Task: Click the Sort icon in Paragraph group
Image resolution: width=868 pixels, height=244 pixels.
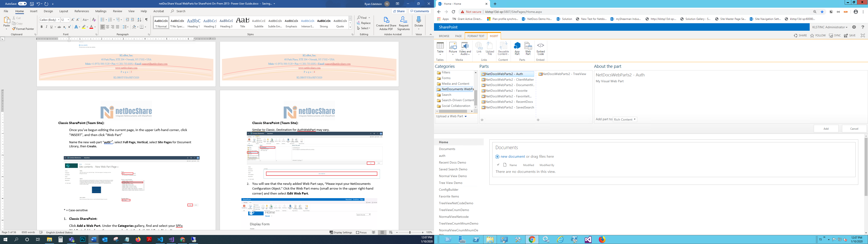Action: click(139, 20)
